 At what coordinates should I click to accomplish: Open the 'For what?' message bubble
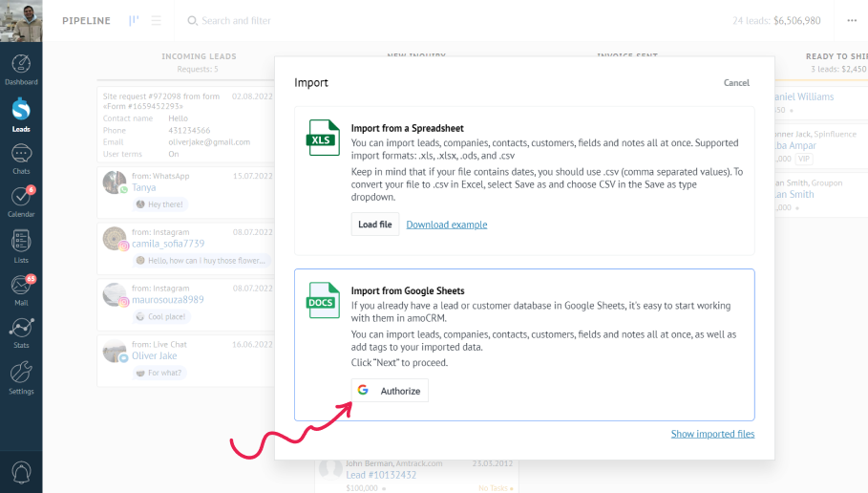[159, 373]
